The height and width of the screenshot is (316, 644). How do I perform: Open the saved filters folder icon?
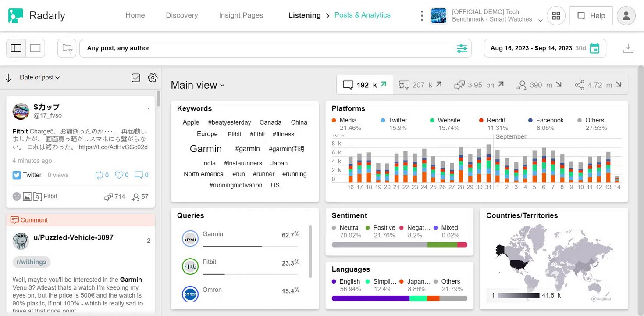67,48
